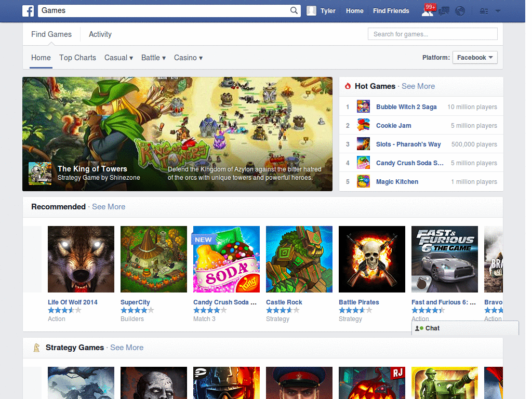532x399 pixels.
Task: Open friend requests icon with 99+ badge
Action: pyautogui.click(x=428, y=10)
